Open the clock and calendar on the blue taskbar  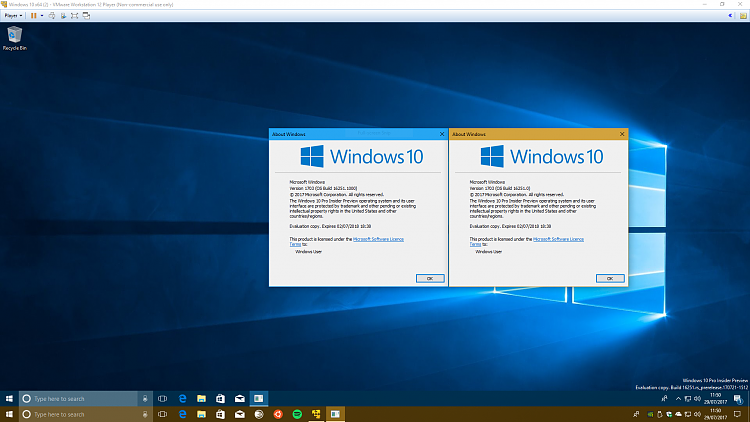click(716, 399)
